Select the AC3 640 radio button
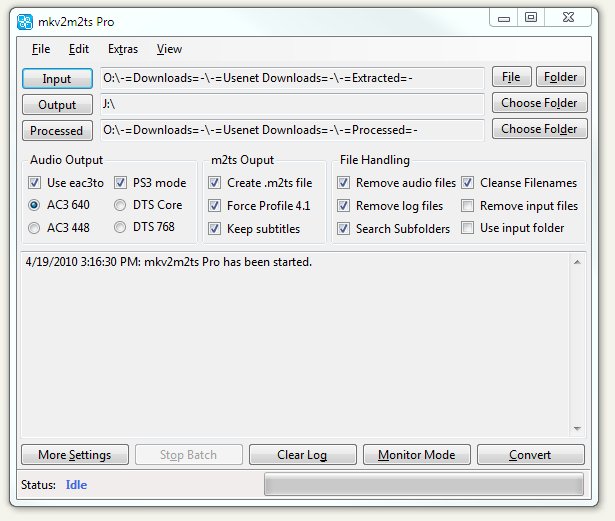Image resolution: width=615 pixels, height=521 pixels. 34,205
